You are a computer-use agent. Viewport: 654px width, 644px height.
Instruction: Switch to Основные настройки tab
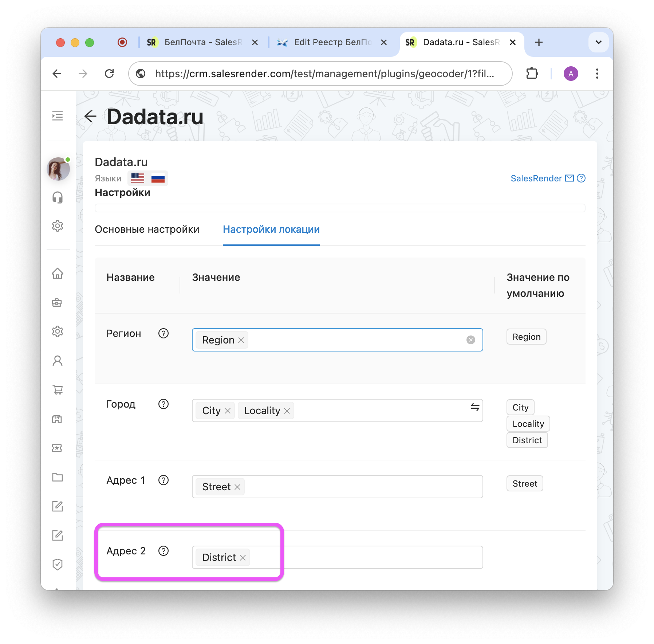(x=147, y=229)
